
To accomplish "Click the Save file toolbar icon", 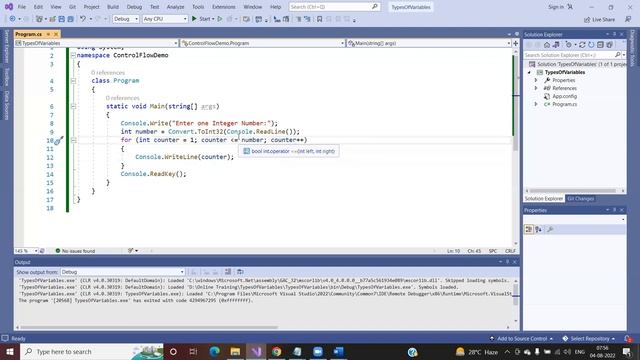I will [x=62, y=19].
